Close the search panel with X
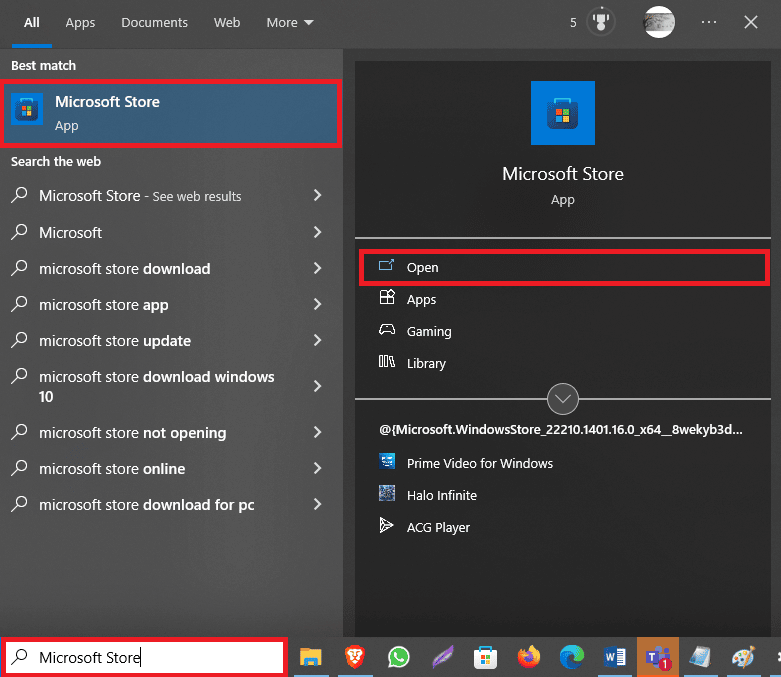781x677 pixels. pyautogui.click(x=751, y=22)
